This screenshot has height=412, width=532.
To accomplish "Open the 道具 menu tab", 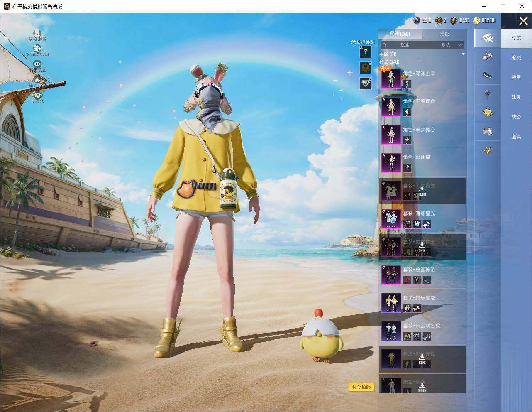I will pyautogui.click(x=516, y=137).
